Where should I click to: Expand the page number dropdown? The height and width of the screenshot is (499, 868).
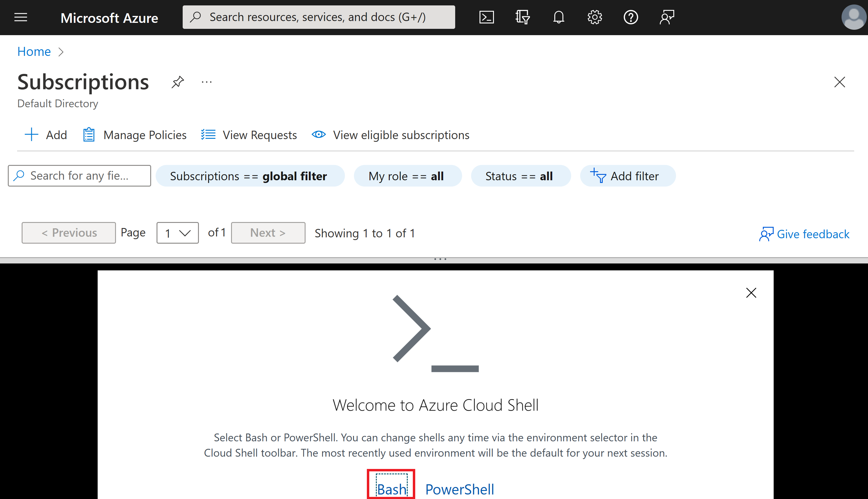(178, 233)
